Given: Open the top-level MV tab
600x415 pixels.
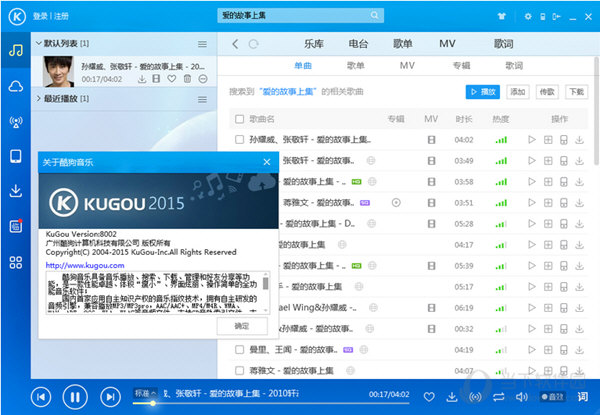Looking at the screenshot, I should 447,44.
